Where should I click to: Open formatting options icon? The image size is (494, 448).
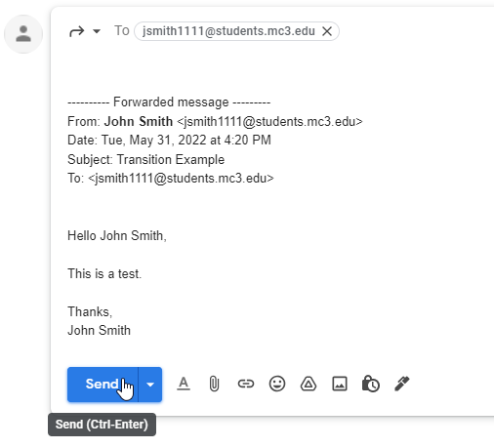184,384
